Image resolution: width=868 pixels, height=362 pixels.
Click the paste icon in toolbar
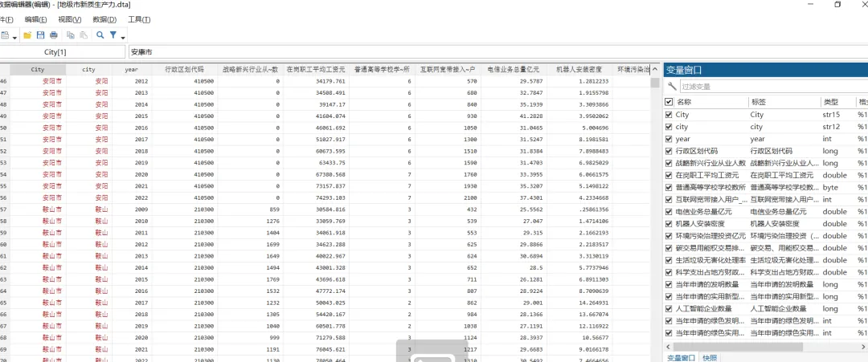(x=84, y=35)
